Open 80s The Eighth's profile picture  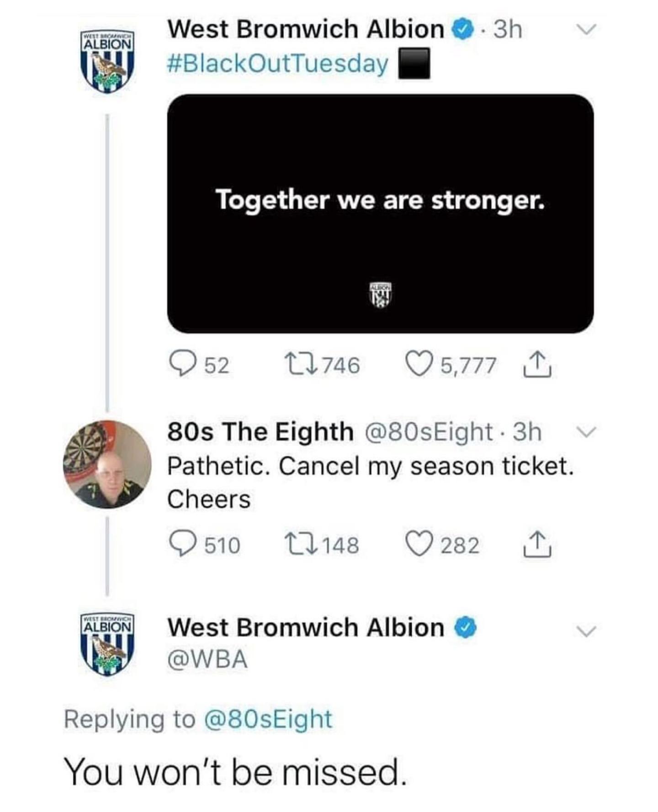pyautogui.click(x=106, y=471)
